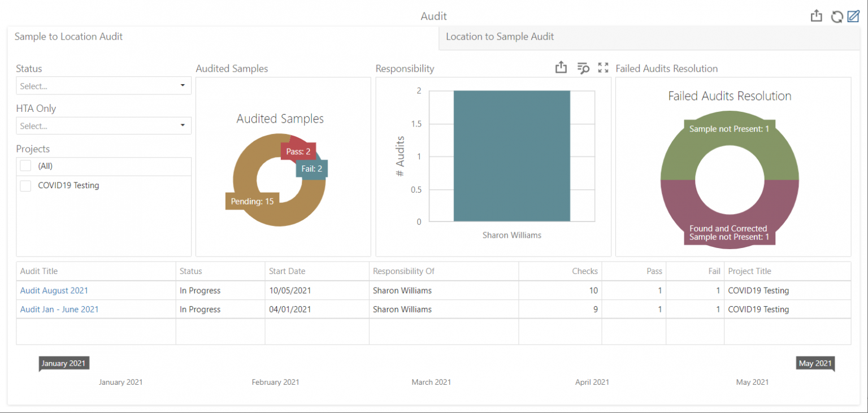Screen dimensions: 868x413
Task: Check the (All) projects checkbox
Action: [x=25, y=166]
